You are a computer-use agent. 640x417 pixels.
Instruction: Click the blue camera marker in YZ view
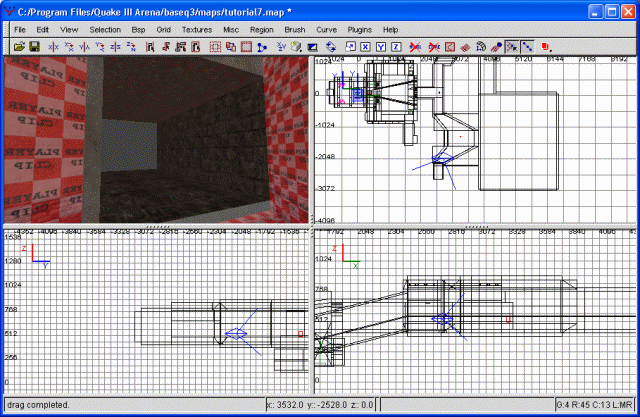[236, 334]
